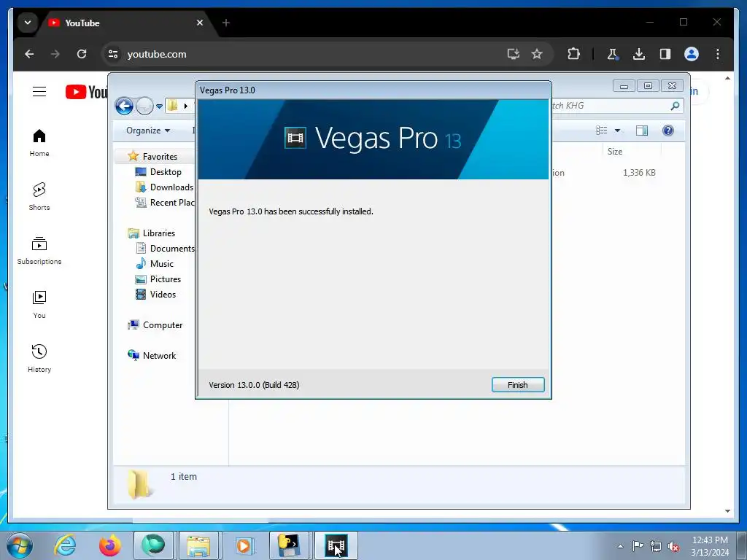Click Explorer forward button

[144, 106]
